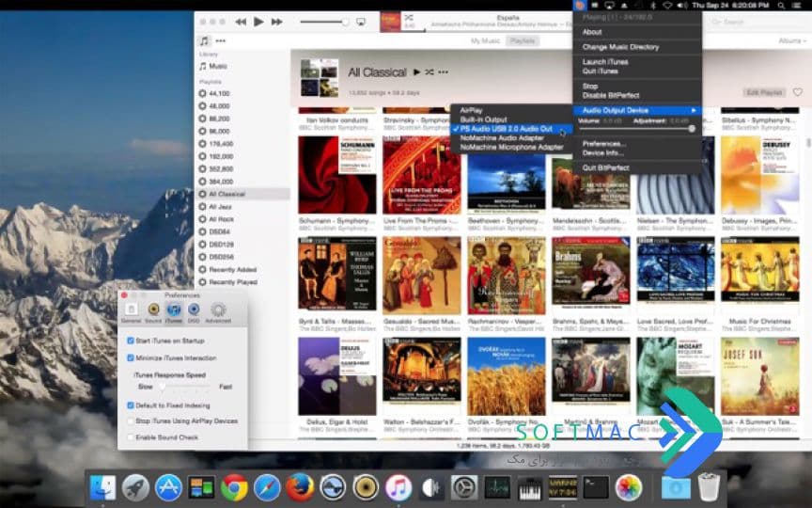Screen dimensions: 812x508
Task: Open the General preferences pane
Action: pos(131,312)
